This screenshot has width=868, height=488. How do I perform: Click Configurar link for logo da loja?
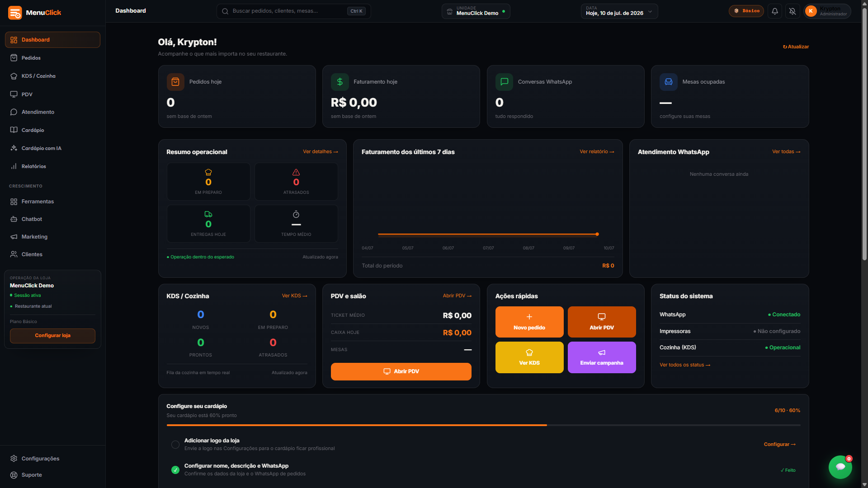(780, 445)
